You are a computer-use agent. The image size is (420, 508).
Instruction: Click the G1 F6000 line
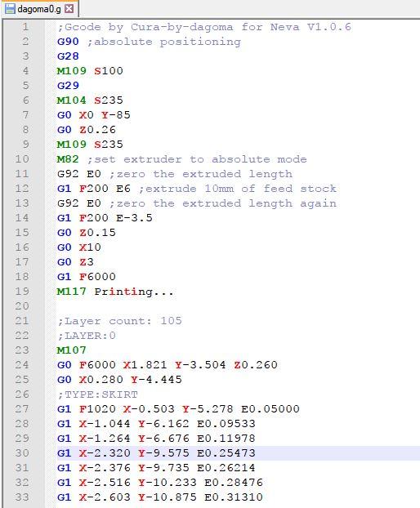tap(87, 276)
